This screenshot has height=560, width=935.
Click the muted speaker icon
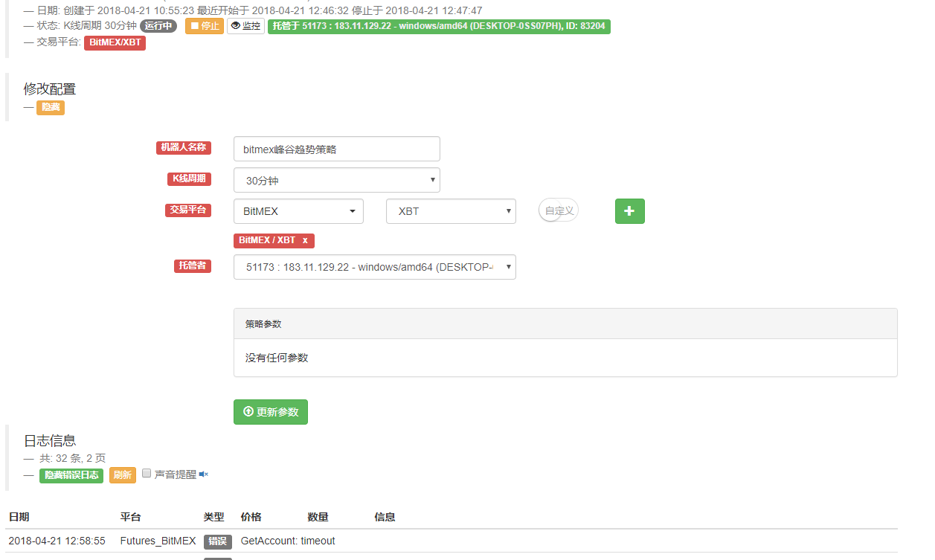204,474
